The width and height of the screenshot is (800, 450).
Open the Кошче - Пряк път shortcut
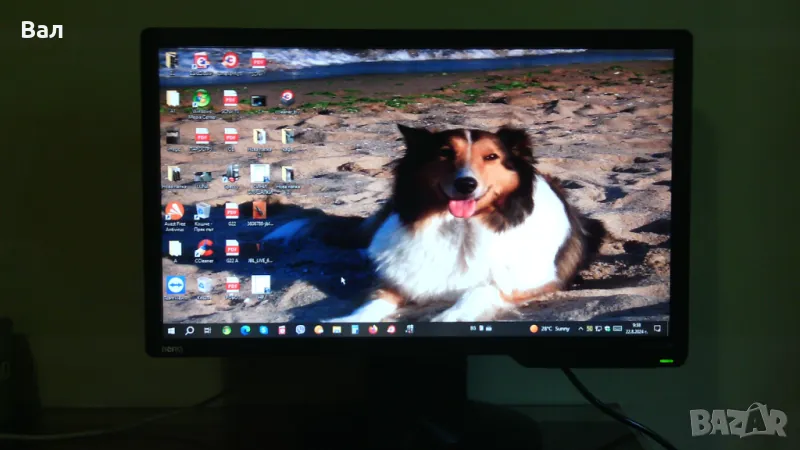(x=203, y=216)
